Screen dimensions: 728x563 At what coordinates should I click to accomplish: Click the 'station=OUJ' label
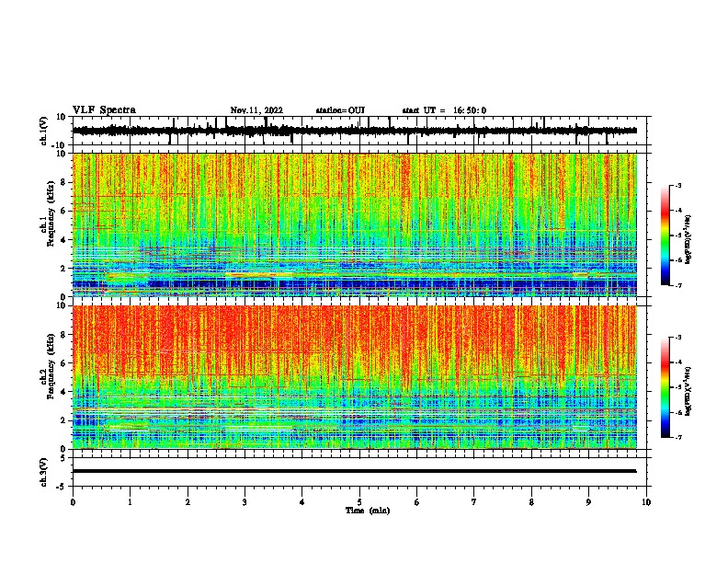click(x=340, y=110)
